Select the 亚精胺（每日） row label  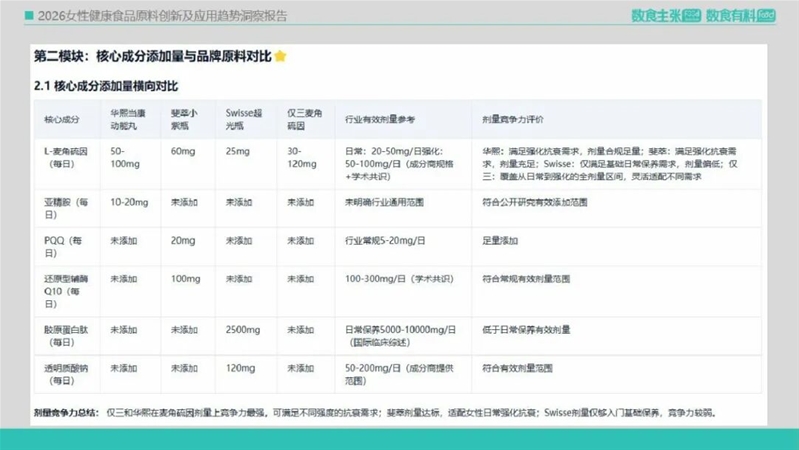(x=66, y=208)
